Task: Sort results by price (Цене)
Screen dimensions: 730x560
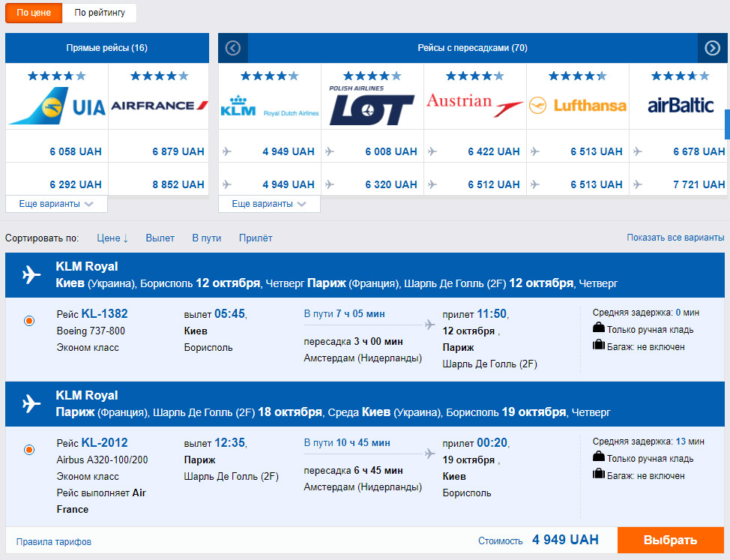Action: tap(112, 238)
